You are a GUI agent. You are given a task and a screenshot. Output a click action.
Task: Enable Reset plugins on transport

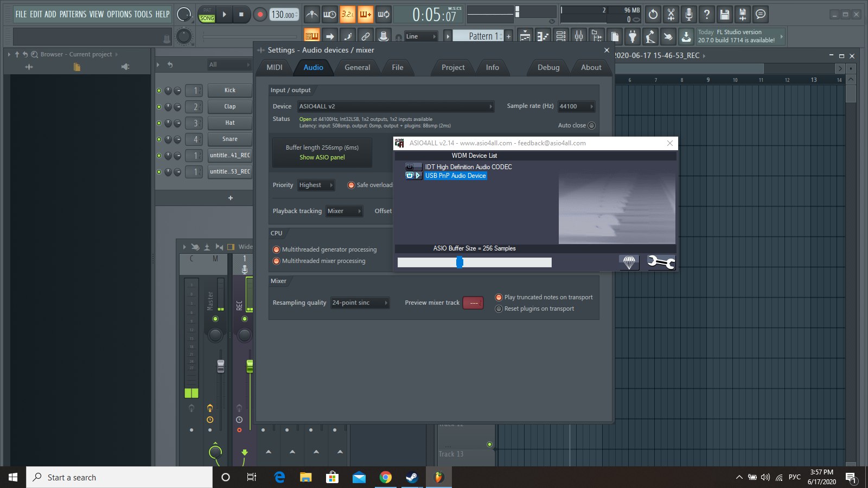pos(499,309)
